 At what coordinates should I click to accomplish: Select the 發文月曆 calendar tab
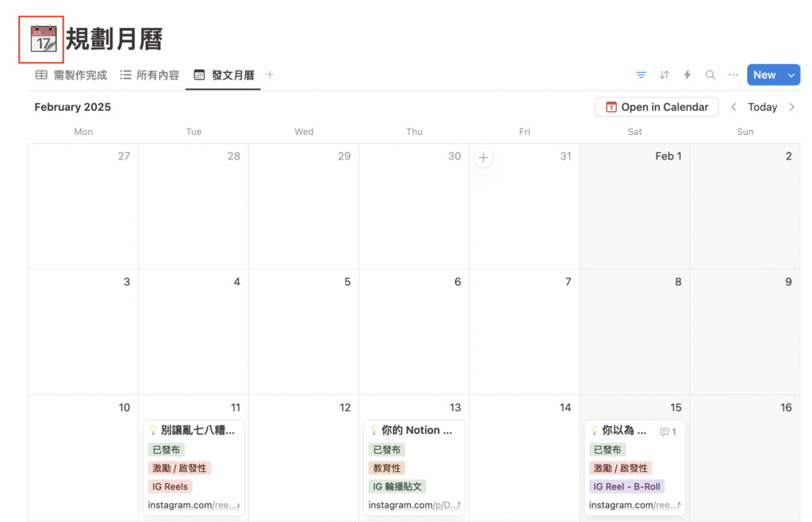pos(224,75)
